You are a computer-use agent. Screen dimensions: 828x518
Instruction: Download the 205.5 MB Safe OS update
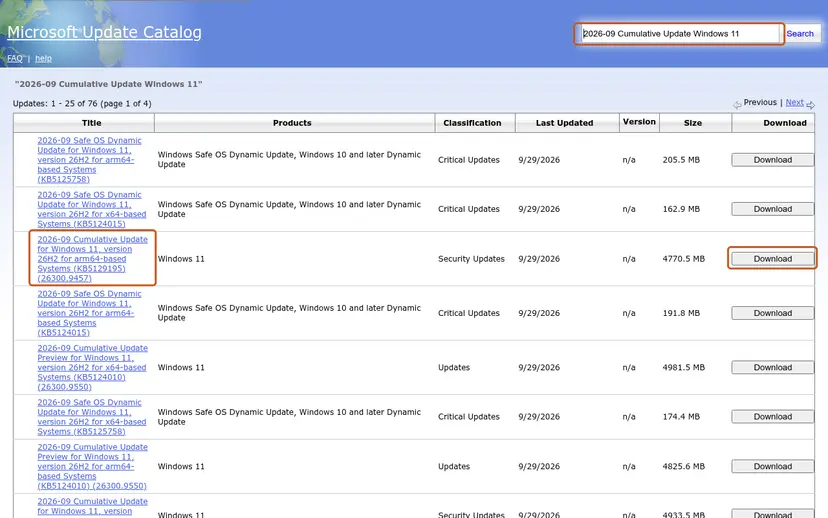click(x=773, y=160)
